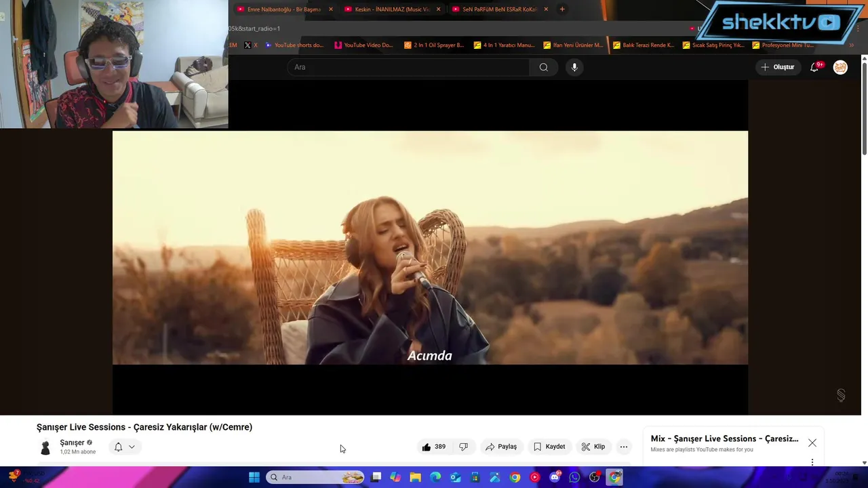Viewport: 868px width, 488px height.
Task: Click Klip clip button
Action: point(593,447)
